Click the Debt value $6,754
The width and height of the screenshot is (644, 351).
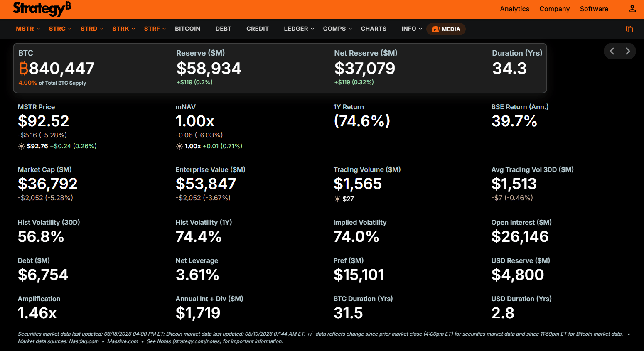point(43,275)
